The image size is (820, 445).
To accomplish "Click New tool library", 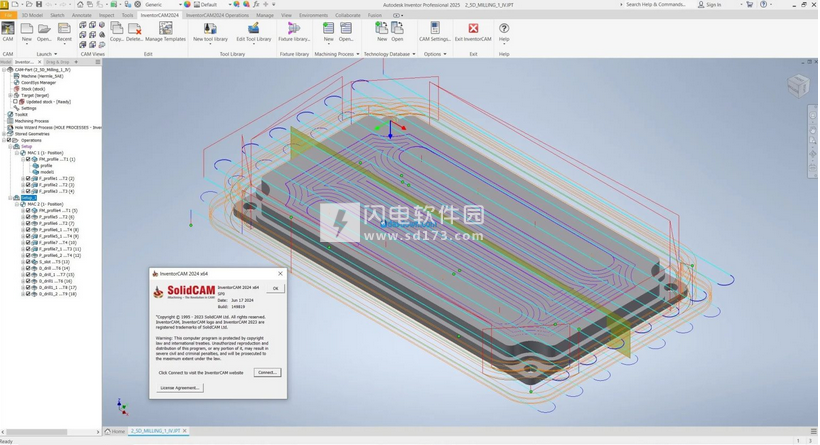I will coord(210,31).
